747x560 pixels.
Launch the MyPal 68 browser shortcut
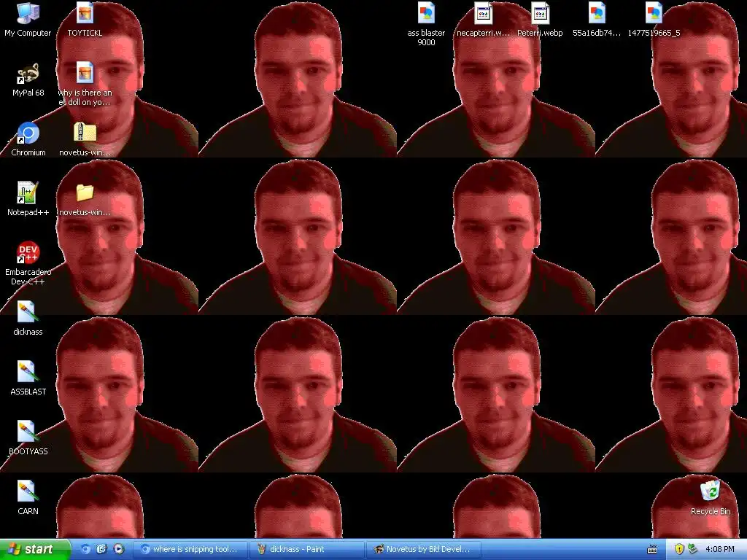(28, 74)
